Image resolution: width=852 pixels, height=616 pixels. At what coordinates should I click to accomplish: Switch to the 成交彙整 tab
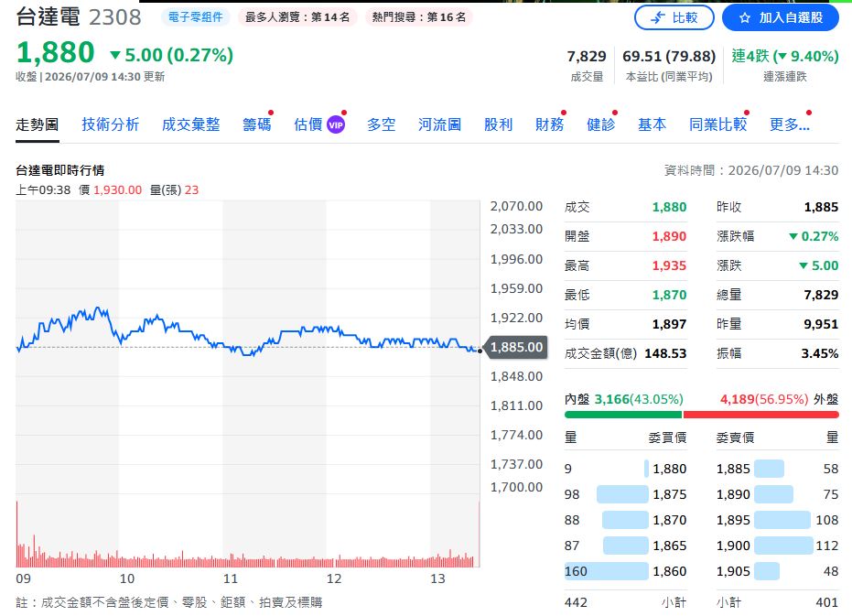[x=190, y=124]
